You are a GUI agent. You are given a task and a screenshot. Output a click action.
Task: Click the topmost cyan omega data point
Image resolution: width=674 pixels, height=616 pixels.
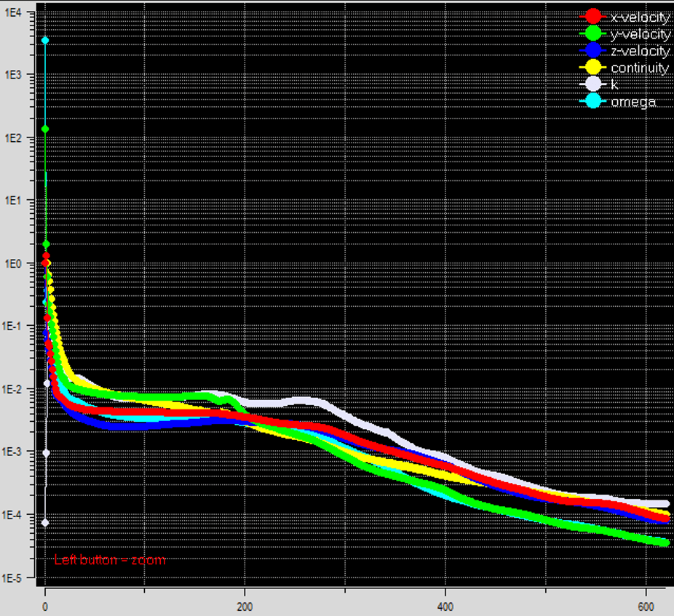pos(45,40)
